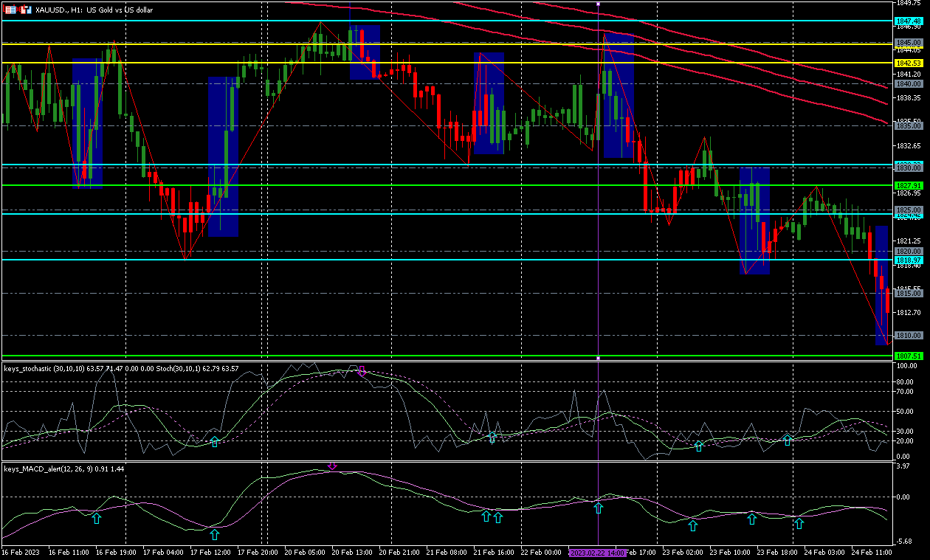This screenshot has width=930, height=560.
Task: Click the 21 Feb 16:00 time label
Action: 494,552
